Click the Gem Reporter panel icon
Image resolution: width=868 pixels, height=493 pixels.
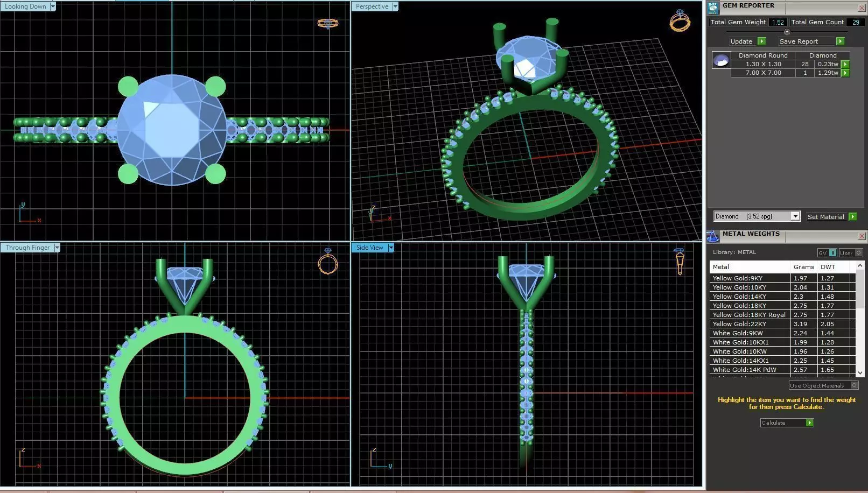coord(713,8)
